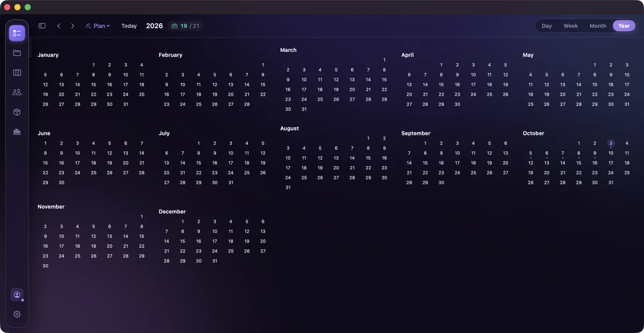
Task: Select December 9
Action: click(199, 231)
